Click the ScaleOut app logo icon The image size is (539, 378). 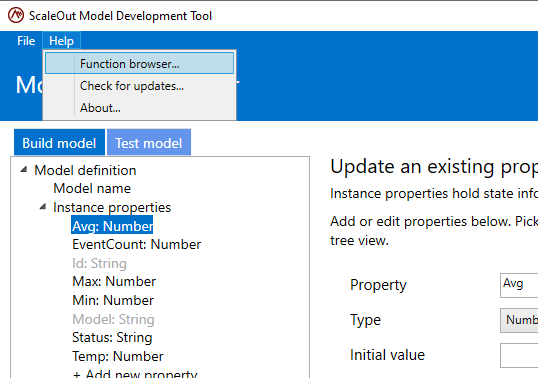point(16,15)
